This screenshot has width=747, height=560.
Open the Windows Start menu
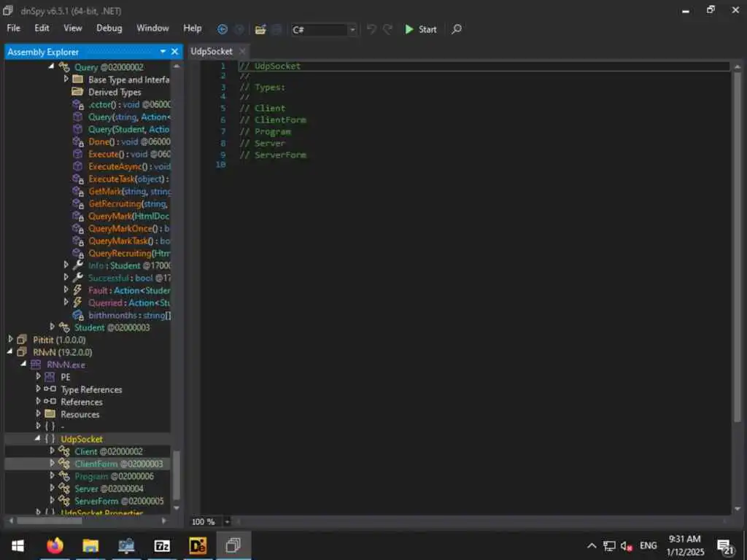pyautogui.click(x=18, y=545)
